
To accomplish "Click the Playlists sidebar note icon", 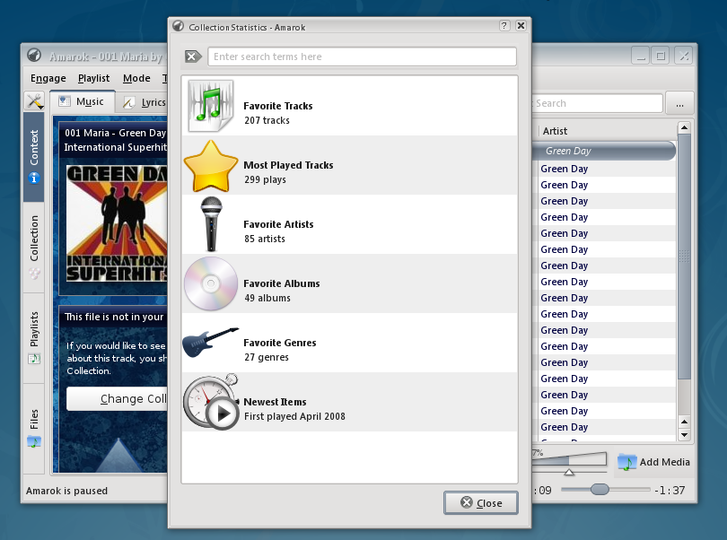I will click(34, 359).
